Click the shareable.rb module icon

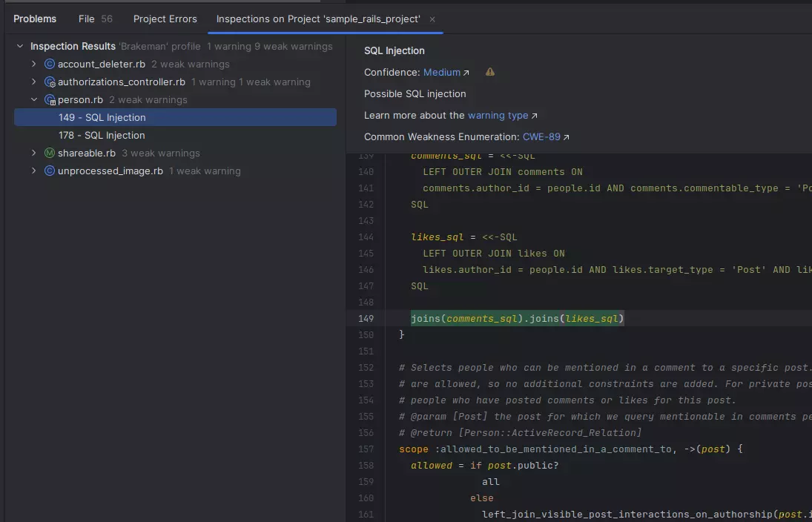pyautogui.click(x=50, y=153)
